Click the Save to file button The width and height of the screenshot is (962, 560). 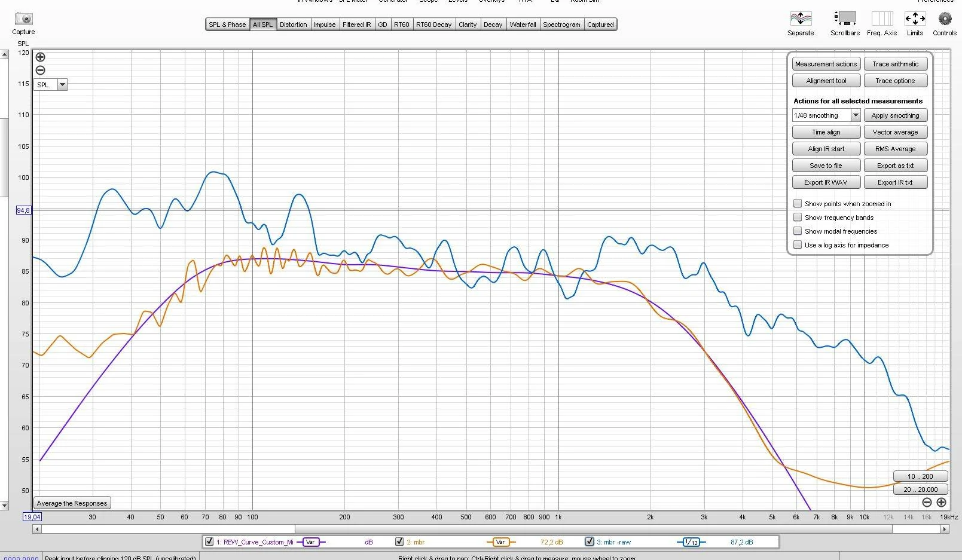826,166
